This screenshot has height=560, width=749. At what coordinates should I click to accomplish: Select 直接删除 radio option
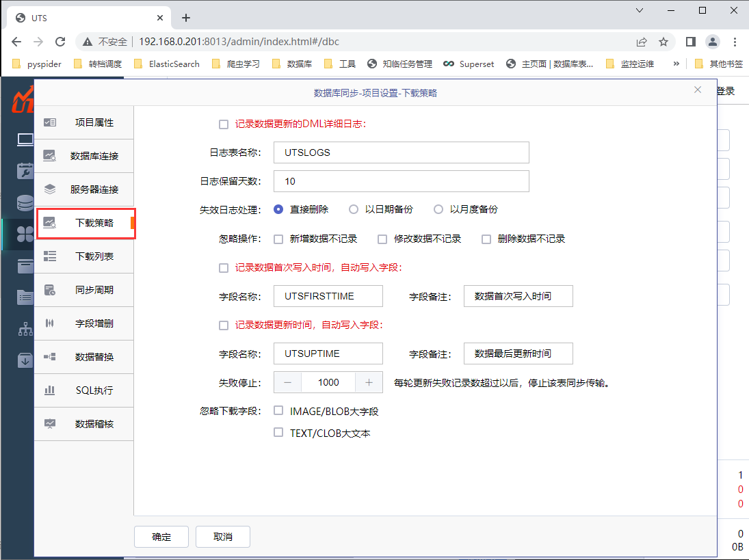278,209
